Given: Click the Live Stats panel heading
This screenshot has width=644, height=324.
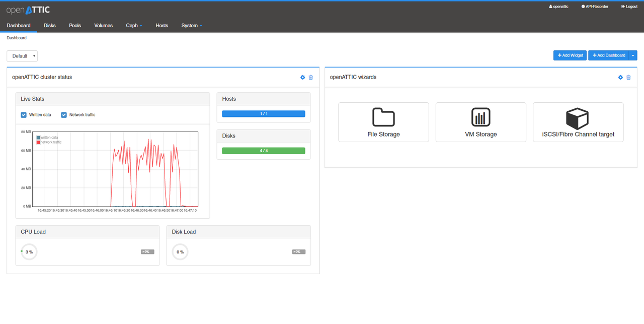Looking at the screenshot, I should coord(113,99).
